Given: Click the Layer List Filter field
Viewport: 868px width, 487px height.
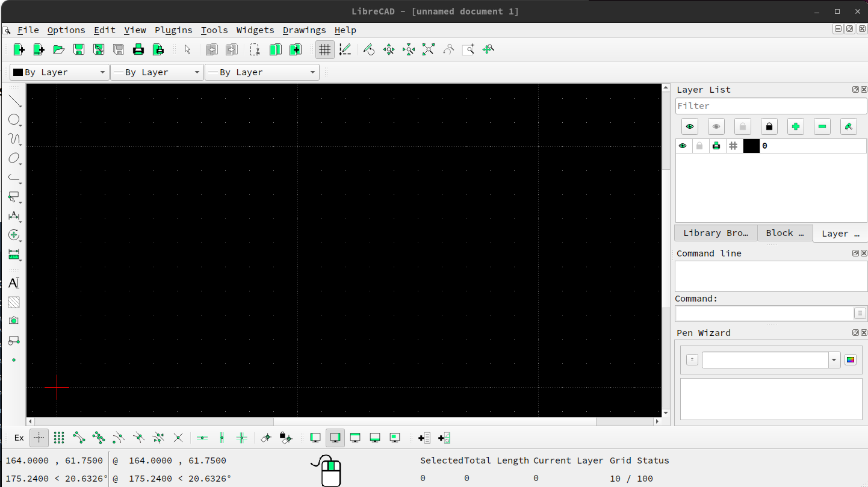Looking at the screenshot, I should click(x=771, y=106).
